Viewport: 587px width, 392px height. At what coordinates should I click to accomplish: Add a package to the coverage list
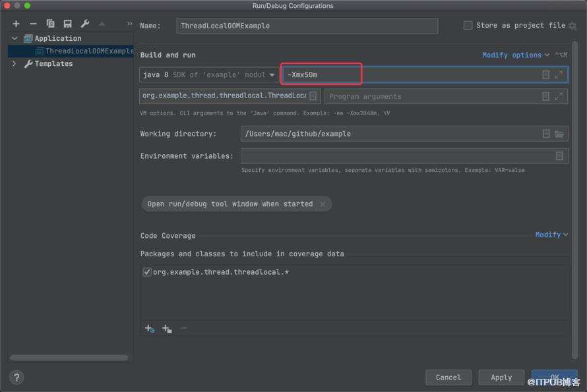167,328
